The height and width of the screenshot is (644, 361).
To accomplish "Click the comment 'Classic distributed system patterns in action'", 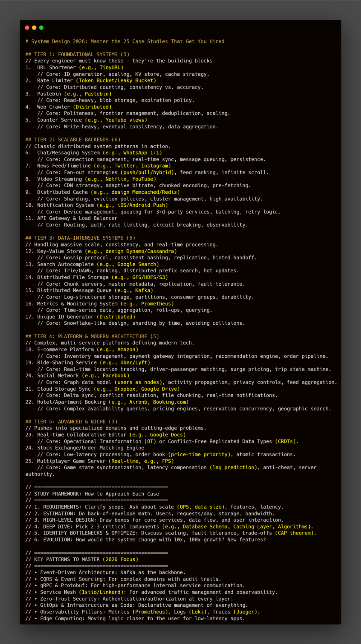I will [98, 146].
